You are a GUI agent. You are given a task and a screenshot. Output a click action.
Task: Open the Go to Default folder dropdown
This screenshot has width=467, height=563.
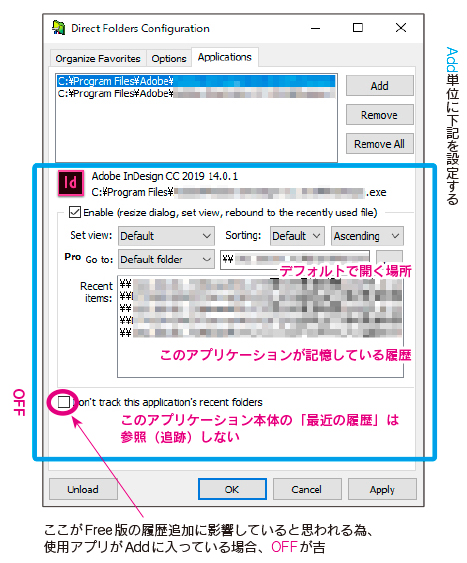(166, 259)
